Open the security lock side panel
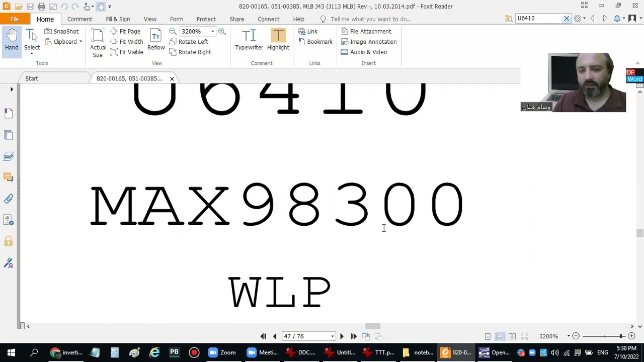Screen dimensions: 644x362 [x=9, y=242]
